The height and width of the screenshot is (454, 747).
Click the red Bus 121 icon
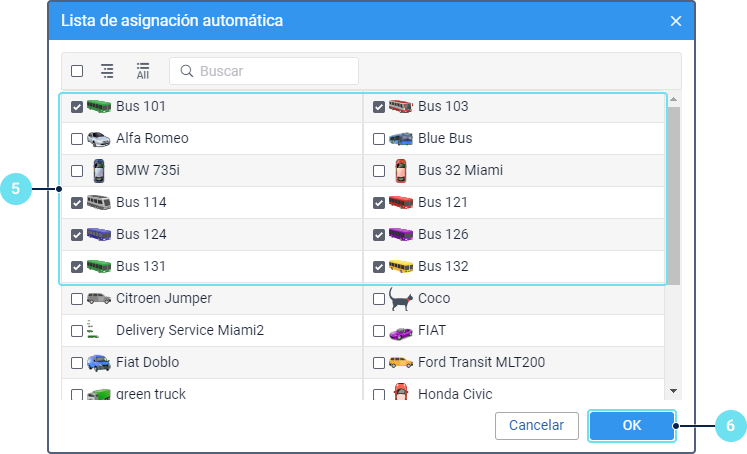400,202
